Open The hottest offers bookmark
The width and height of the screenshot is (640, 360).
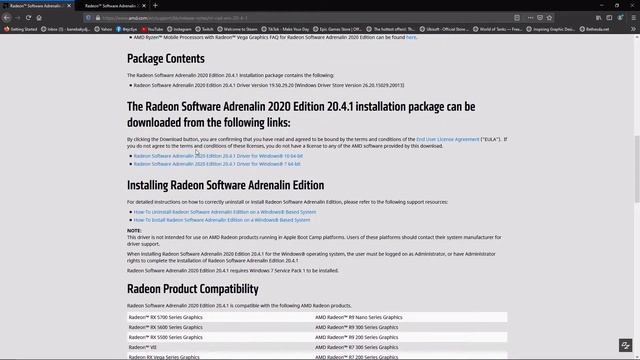click(x=391, y=29)
